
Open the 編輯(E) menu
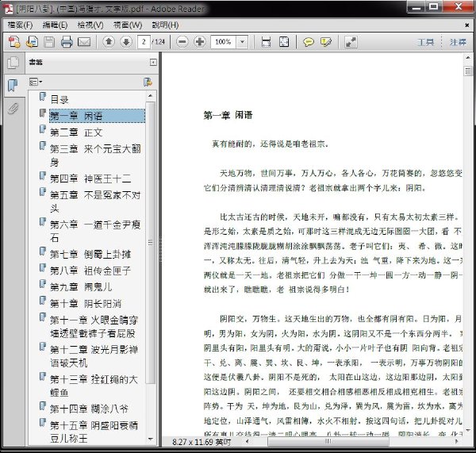(x=55, y=25)
